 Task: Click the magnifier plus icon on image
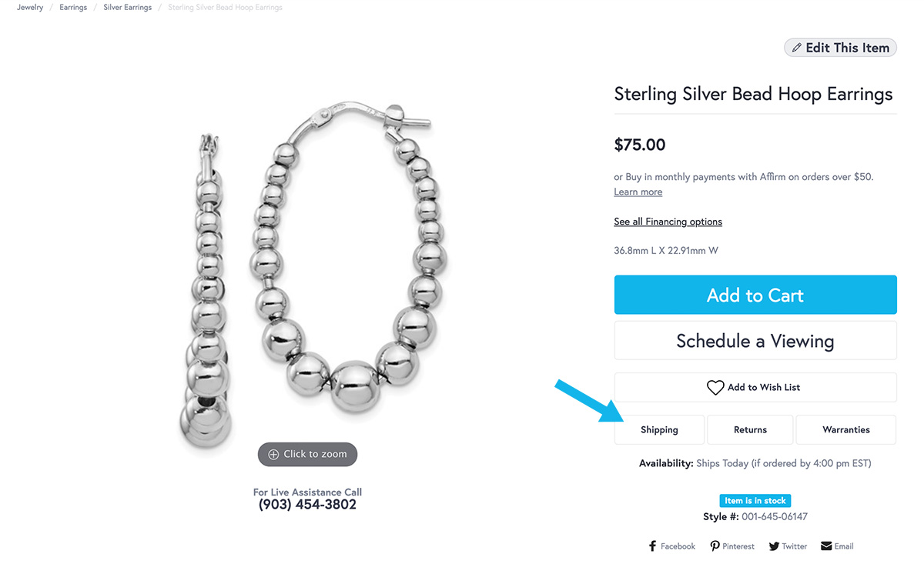(273, 455)
